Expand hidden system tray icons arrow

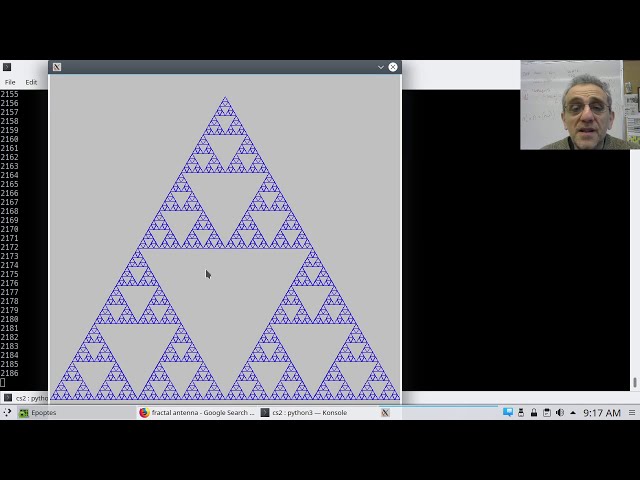click(573, 413)
